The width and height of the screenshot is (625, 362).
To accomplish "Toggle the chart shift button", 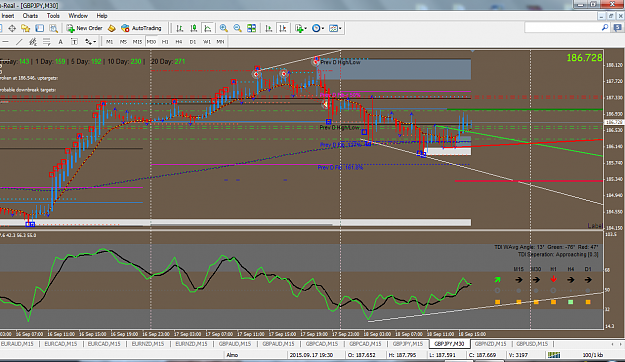I will 283,28.
